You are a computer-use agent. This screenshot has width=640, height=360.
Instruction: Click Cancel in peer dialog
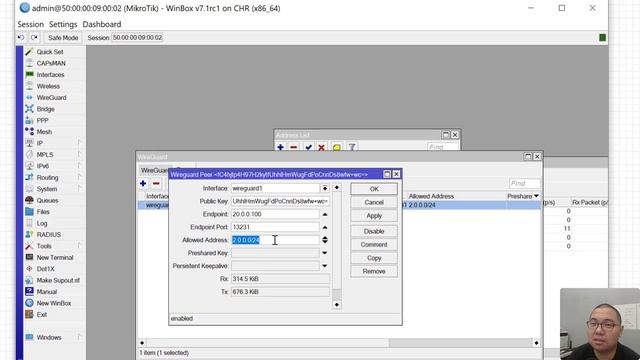[x=374, y=202]
